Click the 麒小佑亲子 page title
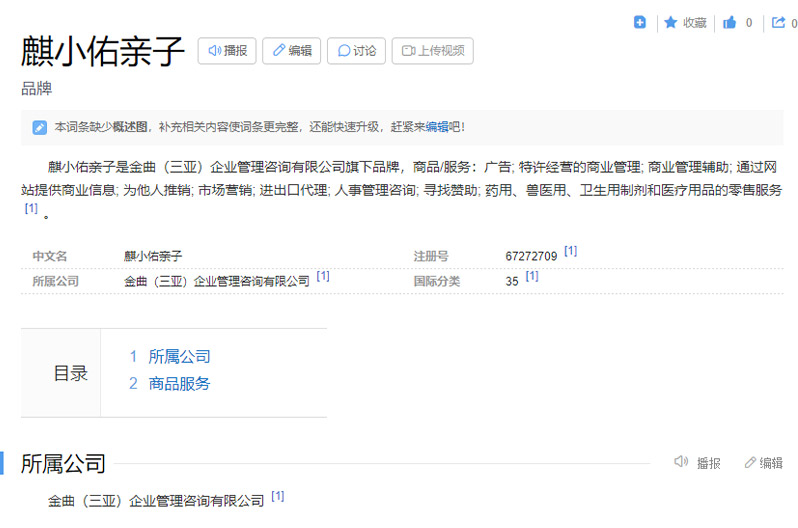The image size is (798, 528). (103, 52)
